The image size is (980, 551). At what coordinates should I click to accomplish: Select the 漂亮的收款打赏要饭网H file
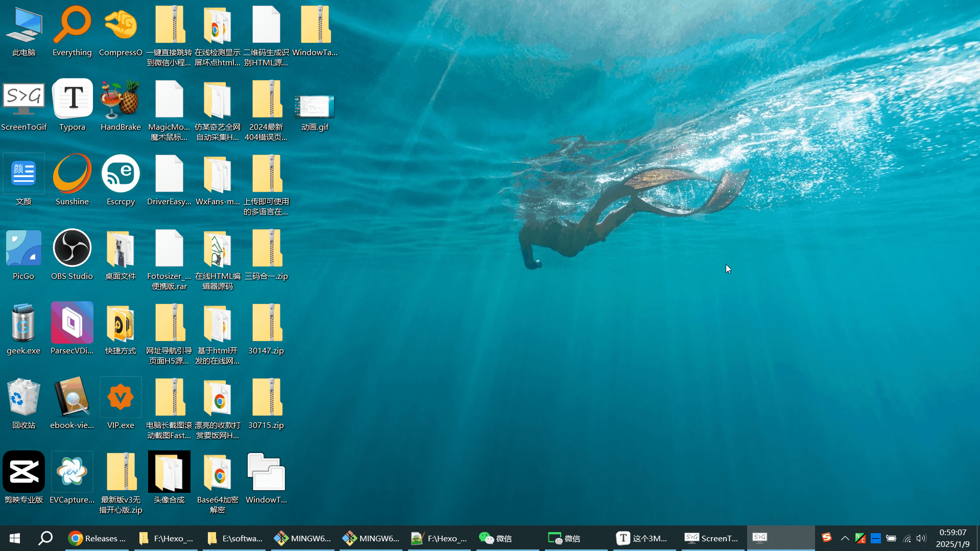point(218,410)
